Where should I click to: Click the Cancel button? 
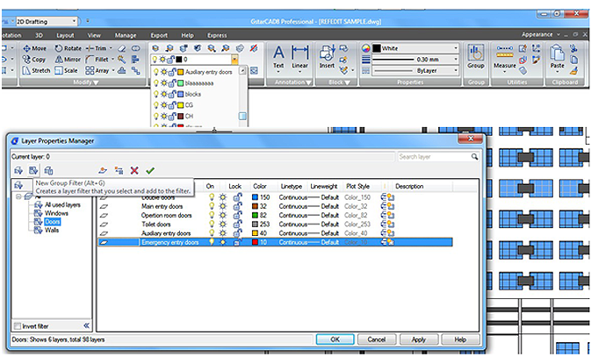click(377, 339)
